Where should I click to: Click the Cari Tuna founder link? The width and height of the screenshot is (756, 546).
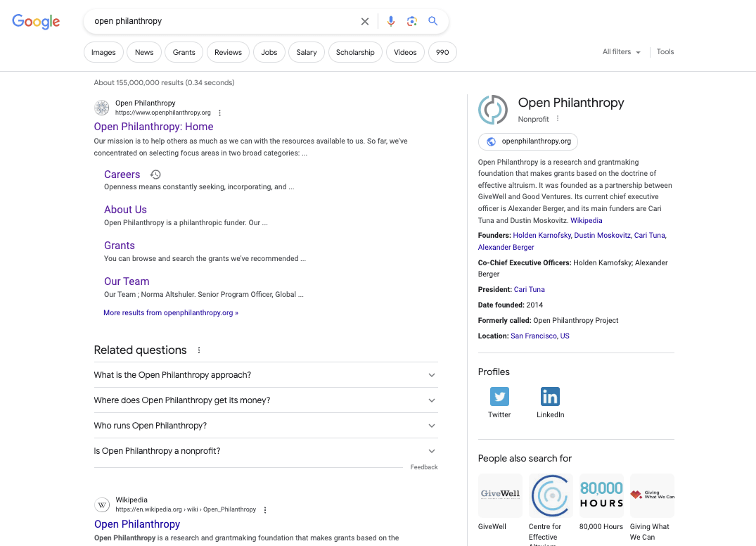pos(649,236)
